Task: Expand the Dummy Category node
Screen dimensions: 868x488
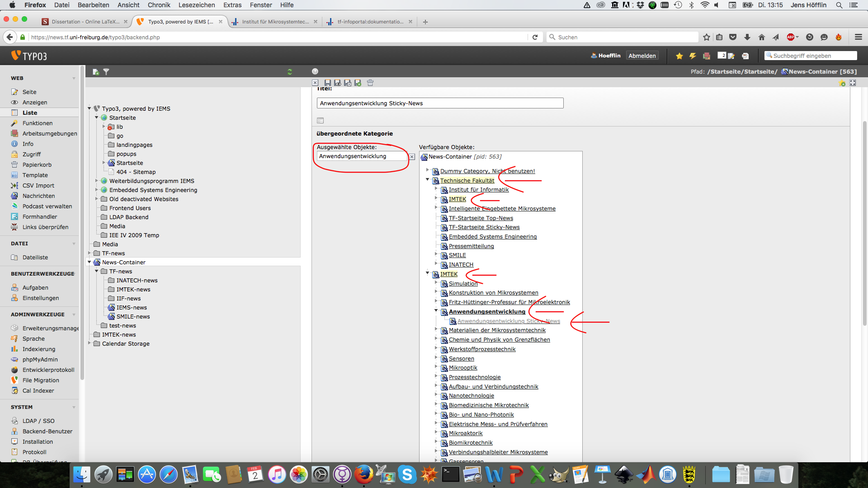Action: coord(427,170)
